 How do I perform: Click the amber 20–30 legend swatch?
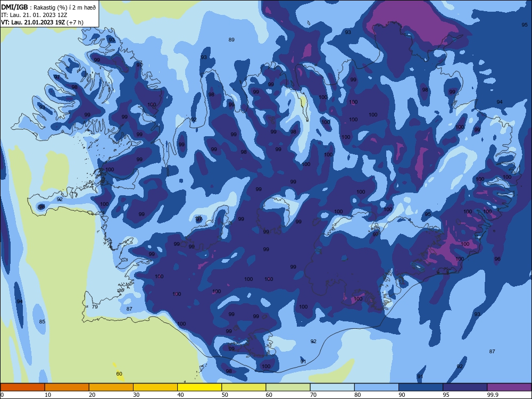tap(111, 387)
